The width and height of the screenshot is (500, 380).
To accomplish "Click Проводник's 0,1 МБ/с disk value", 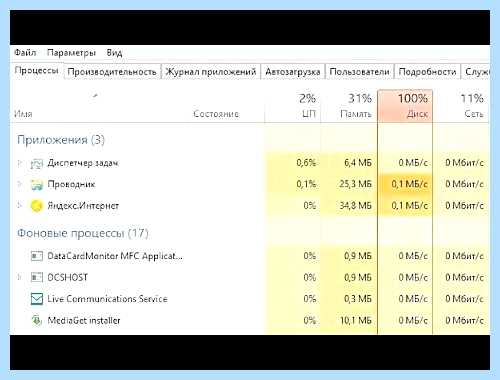I will [409, 184].
